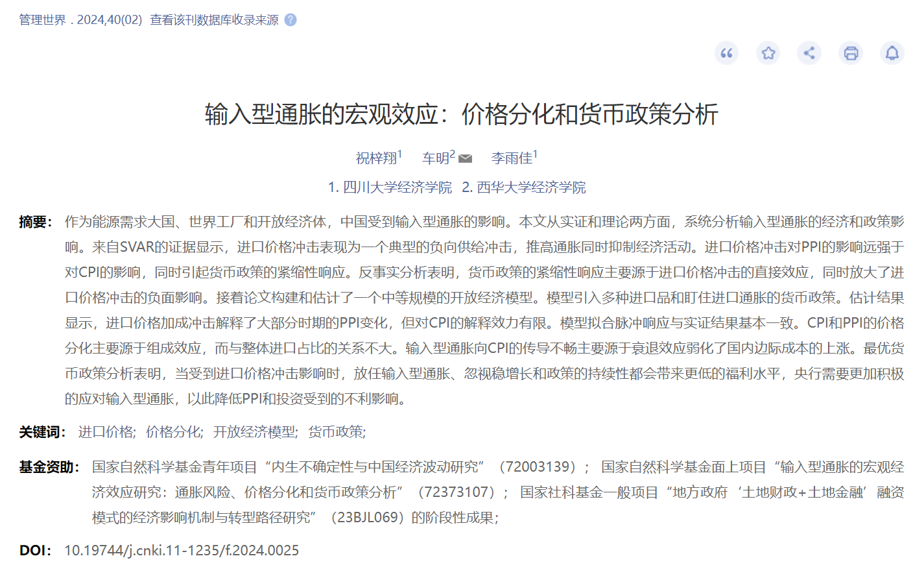Select keyword 开放经济模型
This screenshot has height=567, width=924.
[255, 432]
